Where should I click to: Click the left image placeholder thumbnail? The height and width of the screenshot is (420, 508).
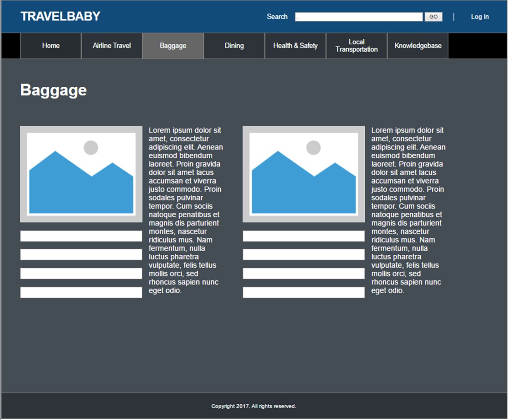[81, 174]
